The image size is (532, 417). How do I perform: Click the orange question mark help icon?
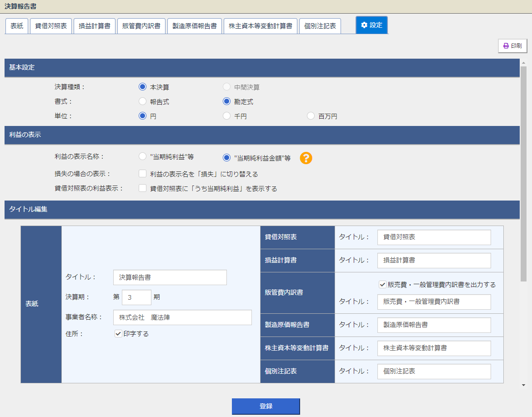[x=306, y=158]
